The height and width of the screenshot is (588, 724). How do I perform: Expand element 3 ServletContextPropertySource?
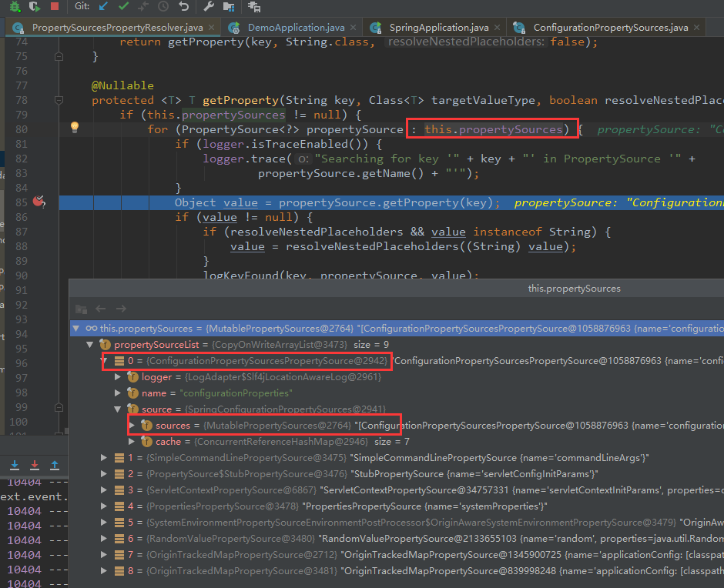pyautogui.click(x=104, y=489)
